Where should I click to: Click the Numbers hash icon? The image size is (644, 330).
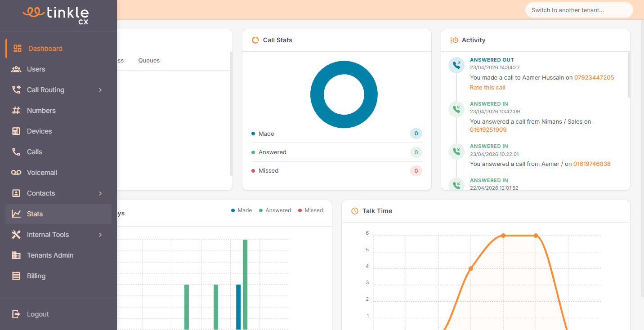point(16,111)
